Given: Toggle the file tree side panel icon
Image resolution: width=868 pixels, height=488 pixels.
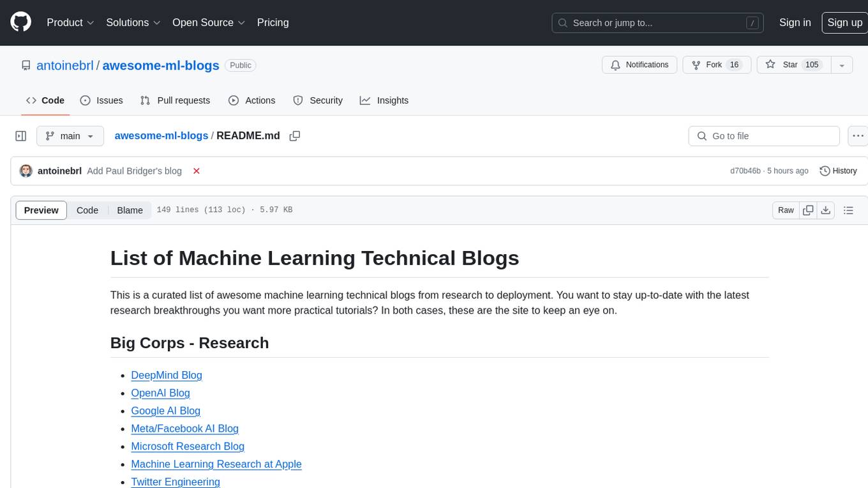Looking at the screenshot, I should coord(21,136).
